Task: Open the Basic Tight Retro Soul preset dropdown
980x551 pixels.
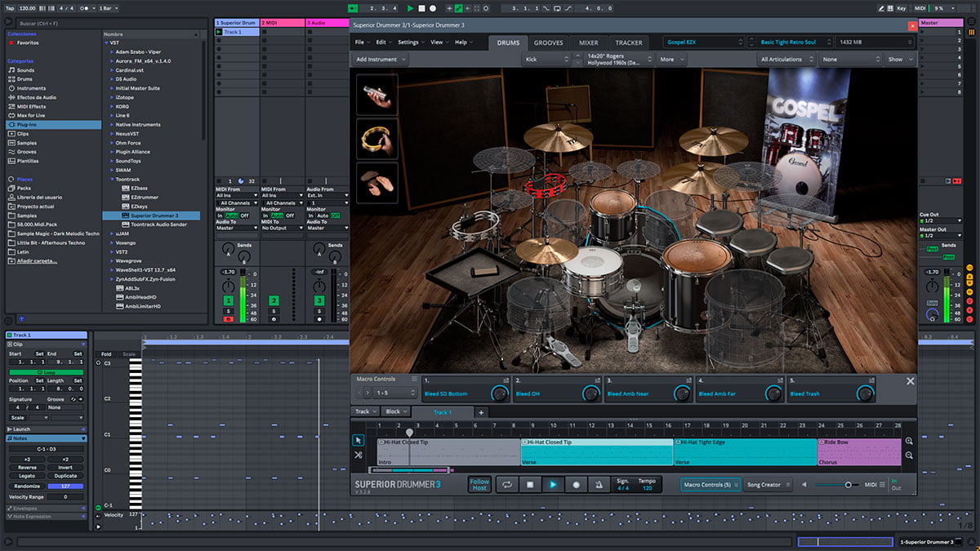Action: (795, 42)
